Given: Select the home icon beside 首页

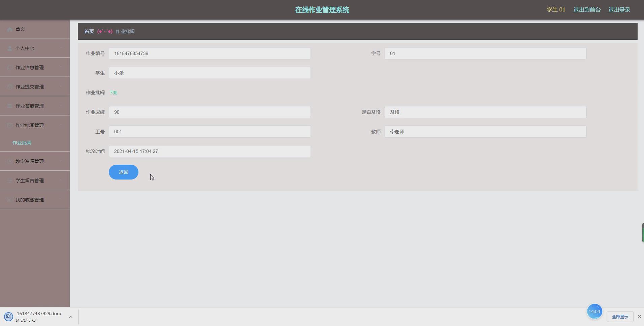Looking at the screenshot, I should click(9, 29).
